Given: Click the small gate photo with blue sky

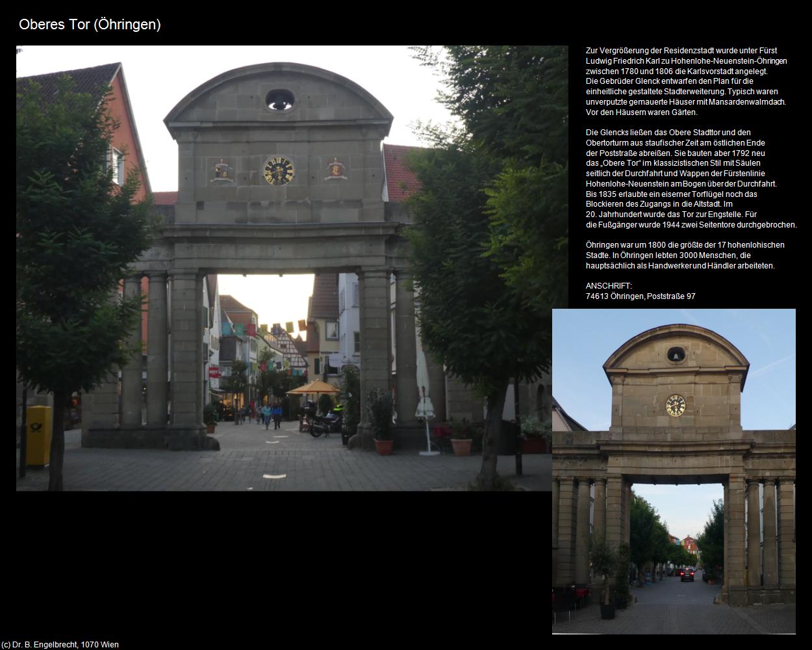Looking at the screenshot, I should click(x=674, y=471).
